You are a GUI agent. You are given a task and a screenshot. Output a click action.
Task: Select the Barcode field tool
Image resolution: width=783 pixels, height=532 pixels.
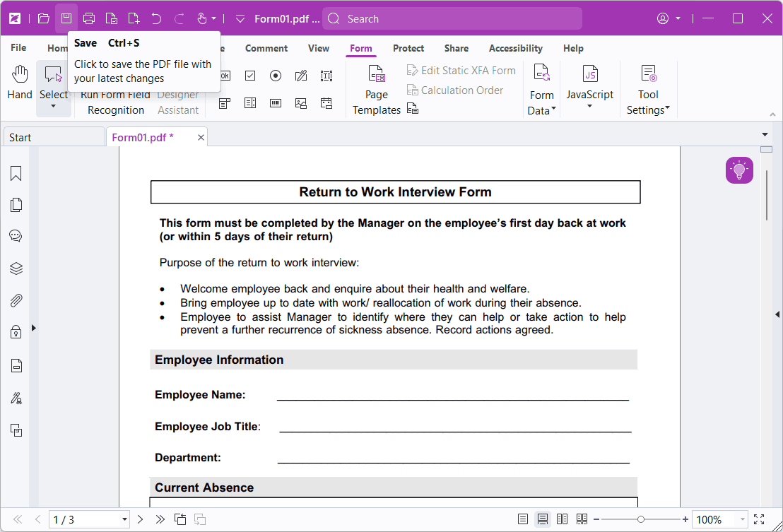[276, 102]
